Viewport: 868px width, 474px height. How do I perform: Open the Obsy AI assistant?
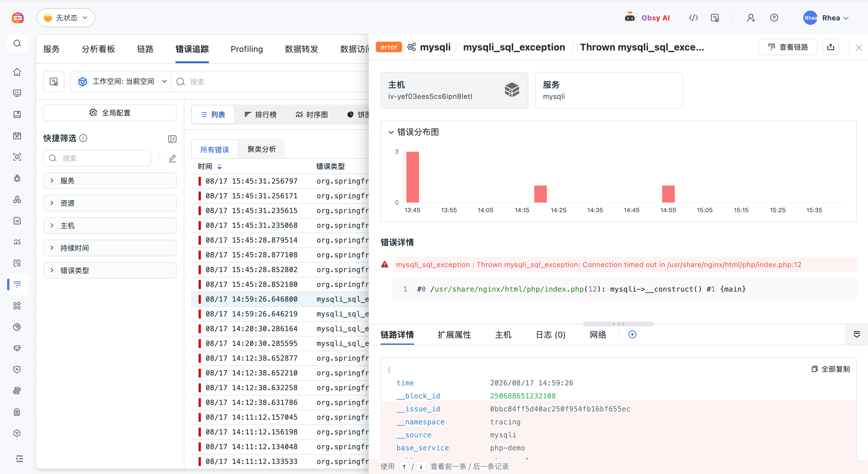647,18
